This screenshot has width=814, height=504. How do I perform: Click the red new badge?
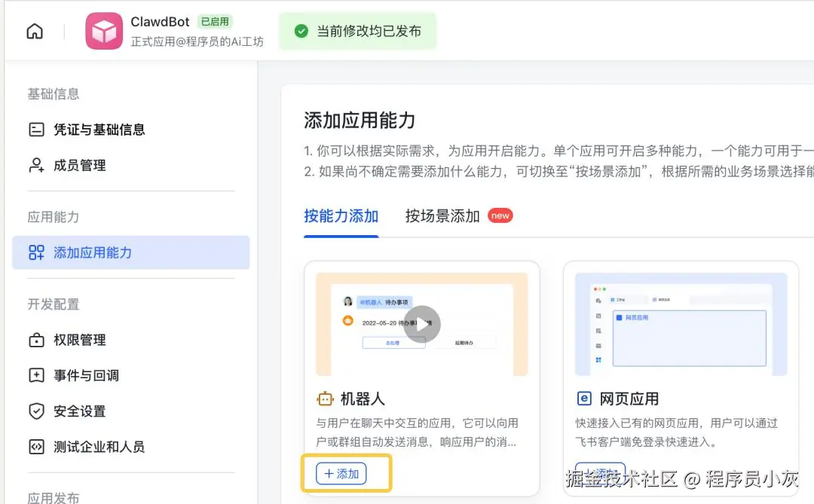500,216
